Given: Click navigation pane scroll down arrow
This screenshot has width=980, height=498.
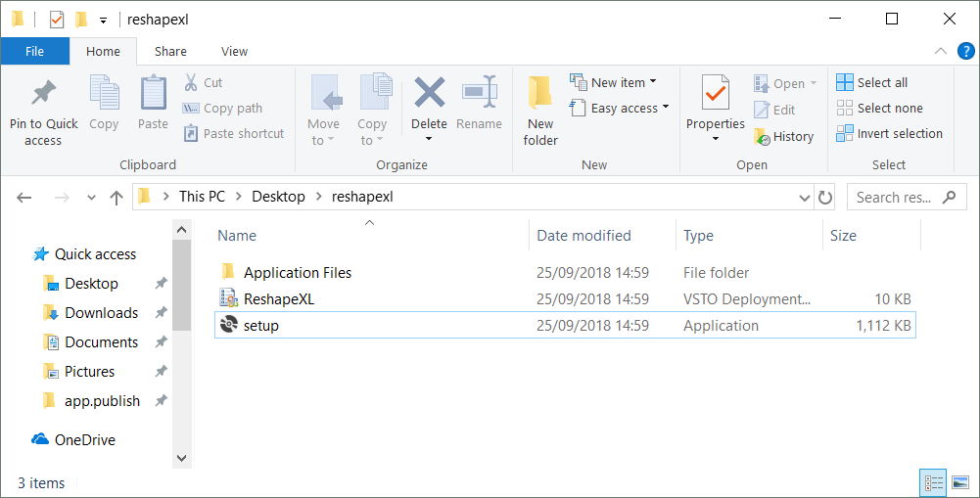Looking at the screenshot, I should 182,458.
